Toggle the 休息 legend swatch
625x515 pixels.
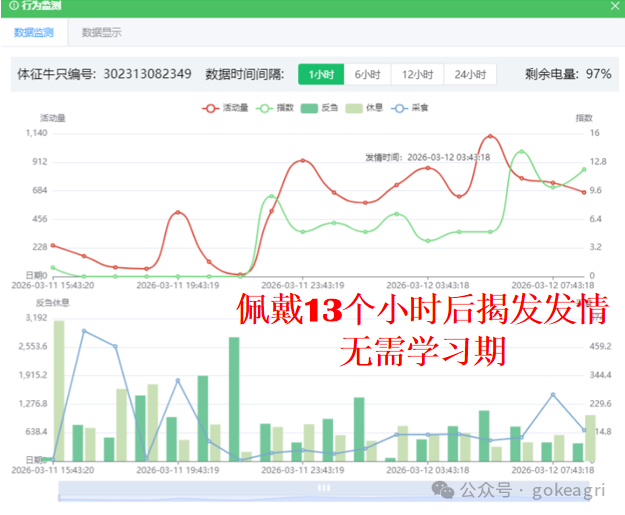[354, 107]
